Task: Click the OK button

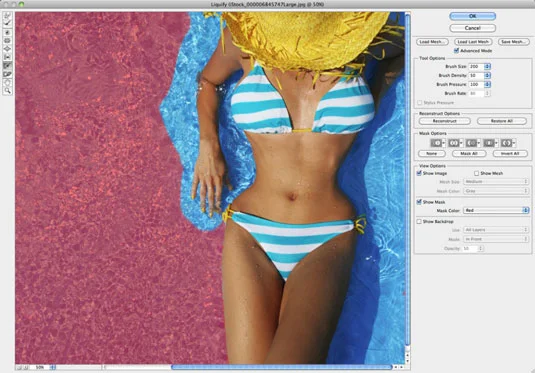Action: coord(473,16)
